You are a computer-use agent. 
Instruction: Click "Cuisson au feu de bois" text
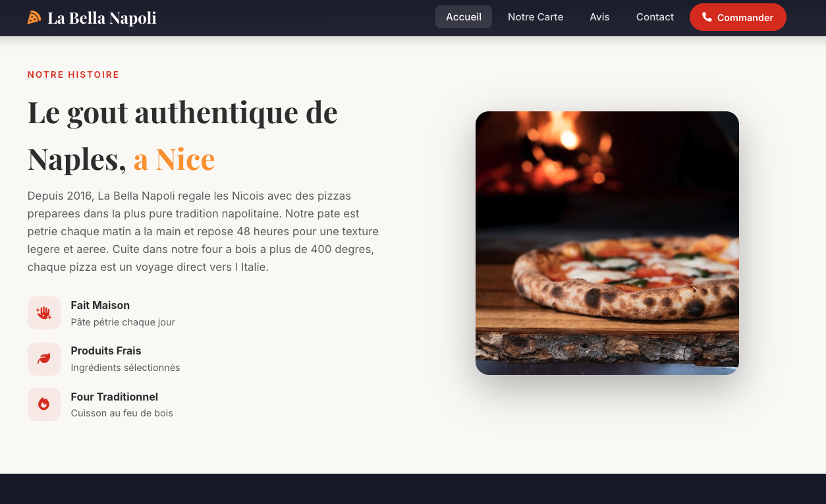122,413
